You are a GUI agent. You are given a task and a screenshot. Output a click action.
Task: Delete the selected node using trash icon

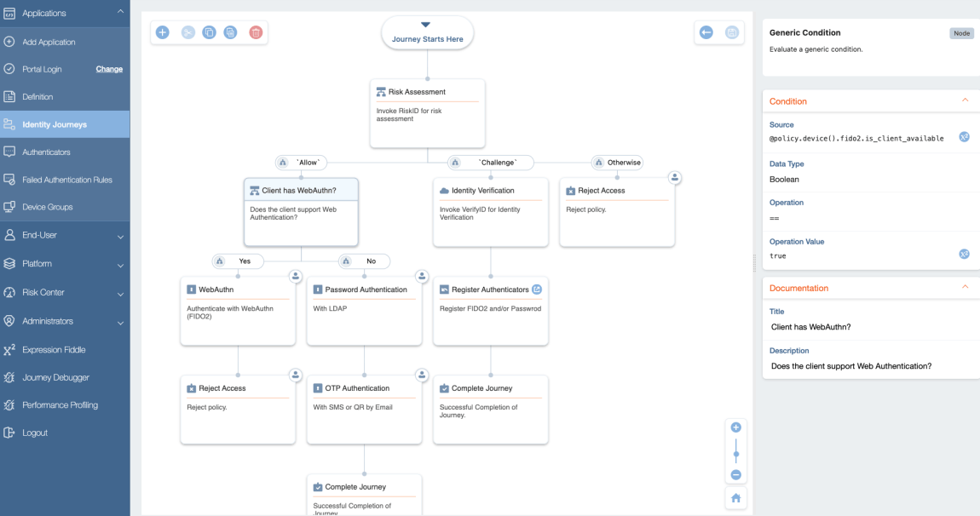256,32
